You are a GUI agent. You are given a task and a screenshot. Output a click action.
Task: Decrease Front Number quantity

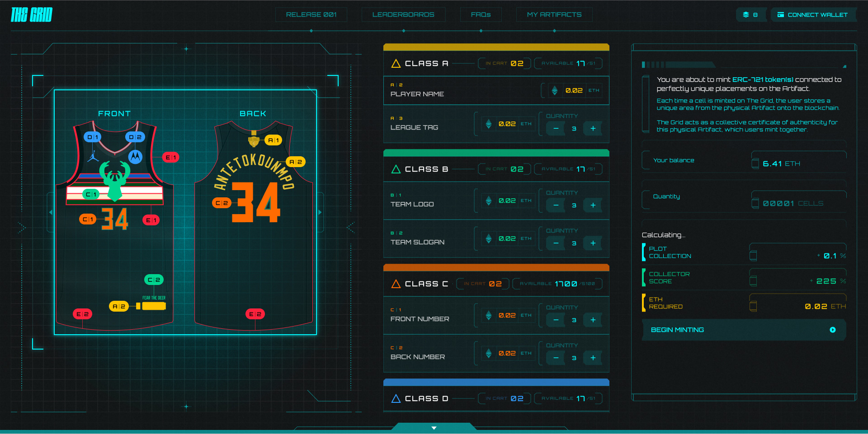[556, 320]
